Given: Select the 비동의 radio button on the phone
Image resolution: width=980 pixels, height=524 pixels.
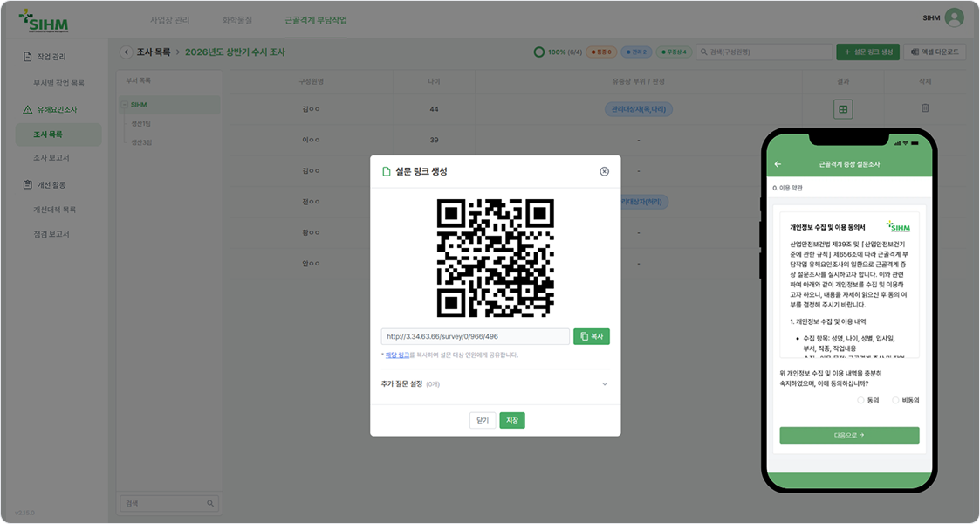Looking at the screenshot, I should click(895, 400).
